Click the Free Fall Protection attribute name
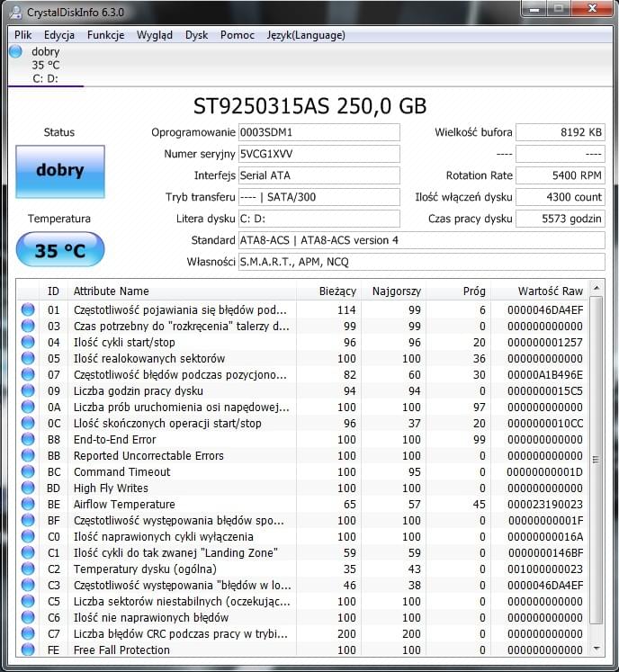The height and width of the screenshot is (672, 619). [x=121, y=650]
